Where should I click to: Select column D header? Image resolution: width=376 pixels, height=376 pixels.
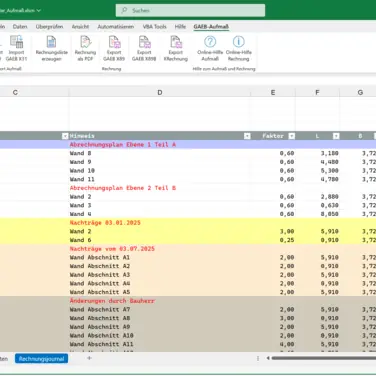160,92
